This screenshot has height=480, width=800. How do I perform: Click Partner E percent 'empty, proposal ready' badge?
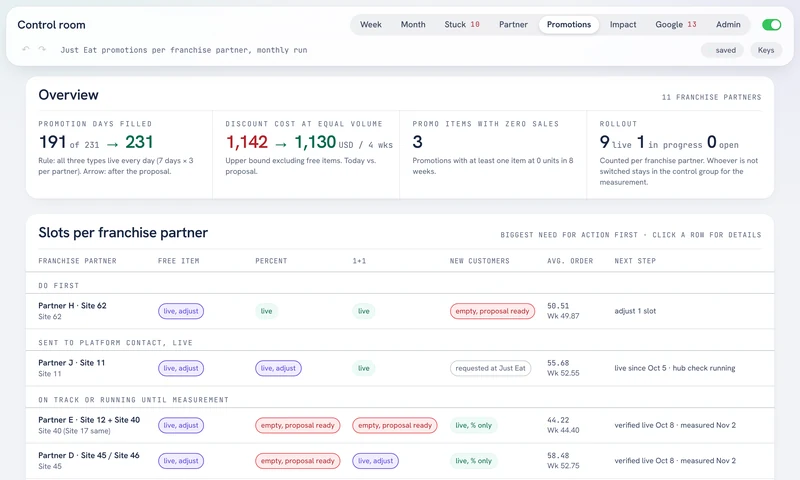click(x=297, y=425)
